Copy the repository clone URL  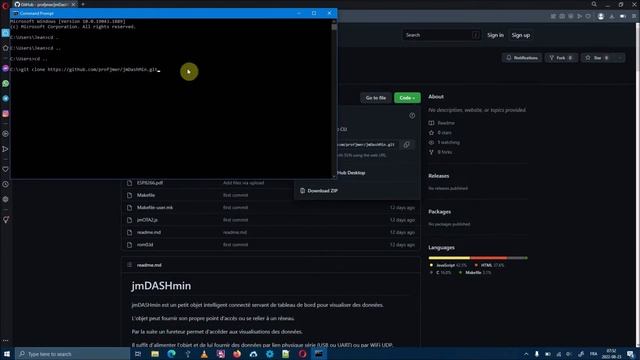(407, 144)
